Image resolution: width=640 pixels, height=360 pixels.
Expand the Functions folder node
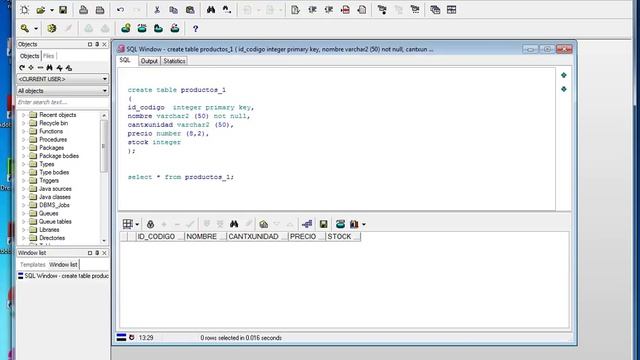(23, 131)
